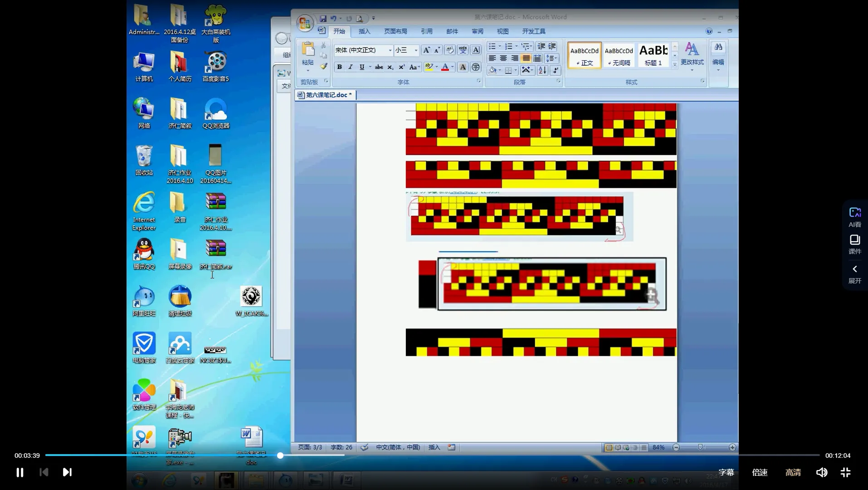Click the Word zoom slider handle
Screen dimensions: 868x490
pos(700,447)
